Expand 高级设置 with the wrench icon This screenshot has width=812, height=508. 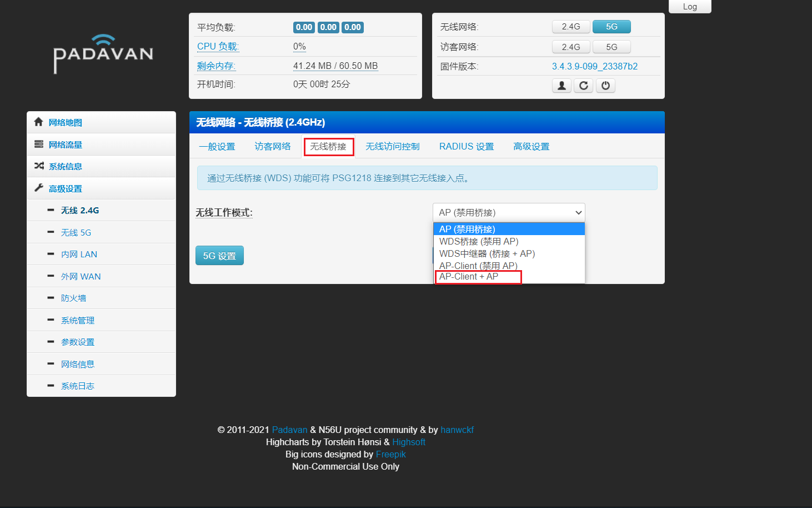point(65,189)
